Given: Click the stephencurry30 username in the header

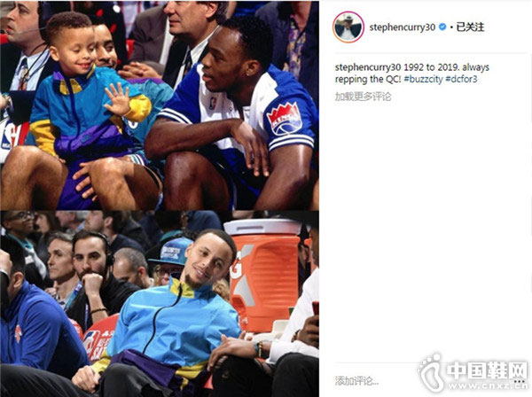Looking at the screenshot, I should point(402,27).
